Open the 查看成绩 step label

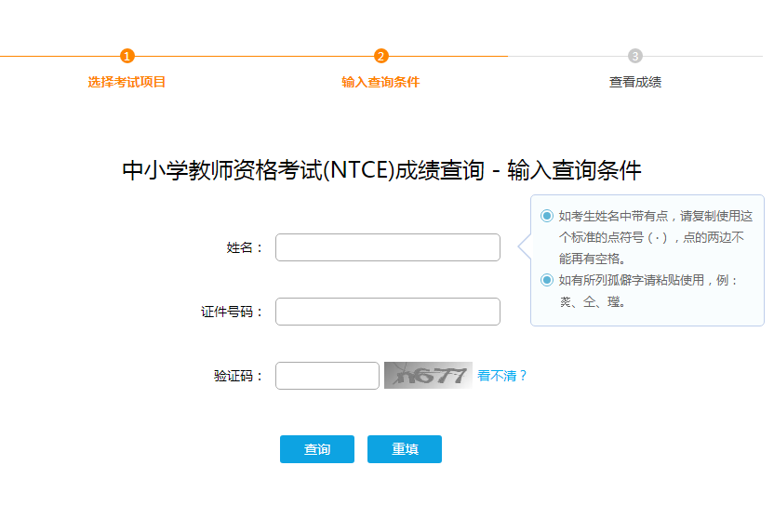click(635, 82)
